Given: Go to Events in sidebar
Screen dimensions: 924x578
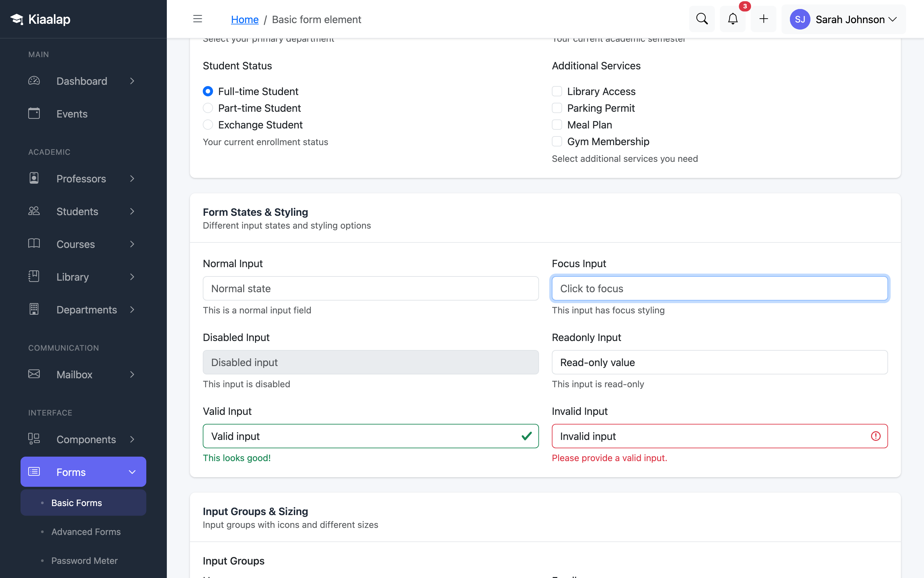Looking at the screenshot, I should 83,114.
